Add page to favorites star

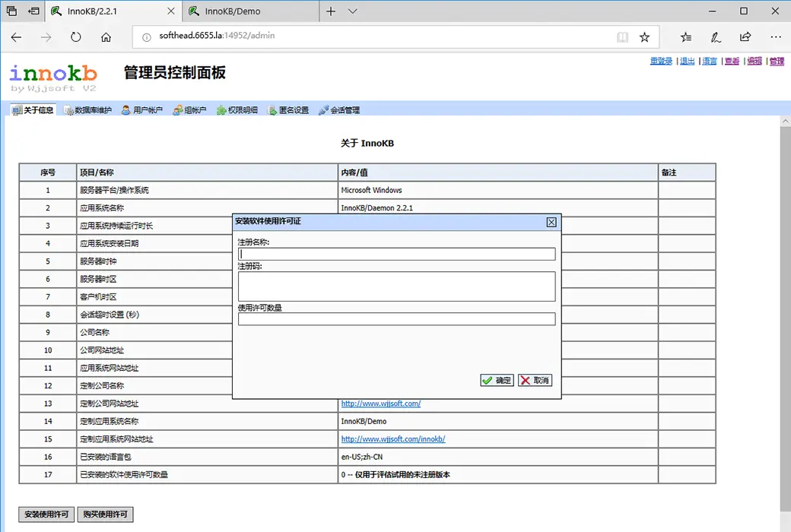pyautogui.click(x=644, y=36)
